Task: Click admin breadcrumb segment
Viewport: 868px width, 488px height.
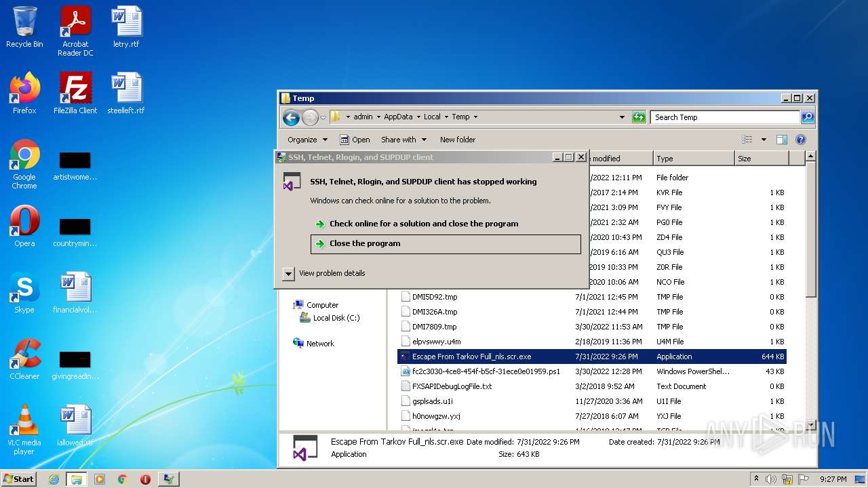Action: tap(363, 117)
